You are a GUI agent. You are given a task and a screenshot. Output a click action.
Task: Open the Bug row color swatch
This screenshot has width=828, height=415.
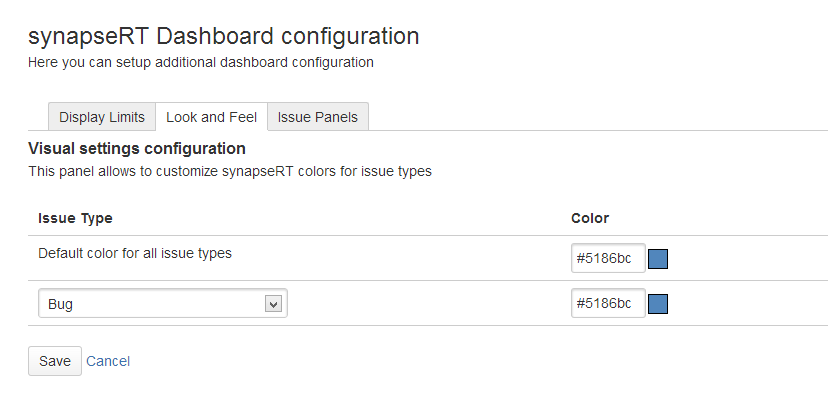[658, 303]
